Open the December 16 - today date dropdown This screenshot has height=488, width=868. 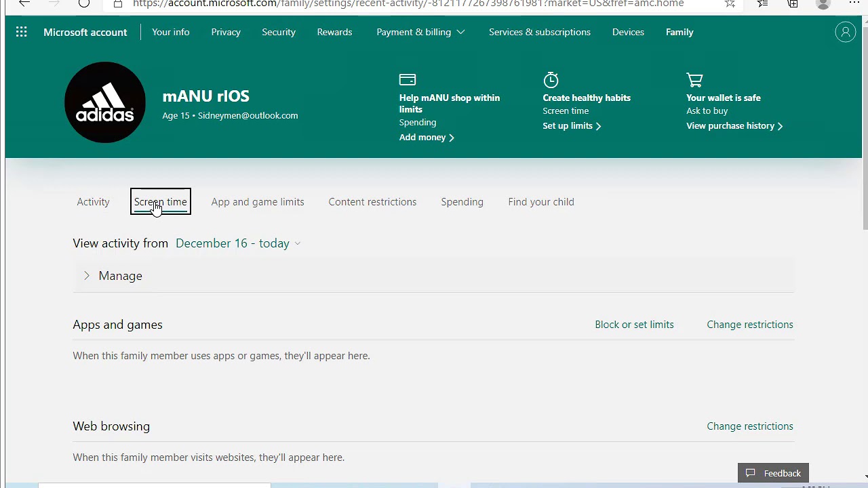pos(238,243)
